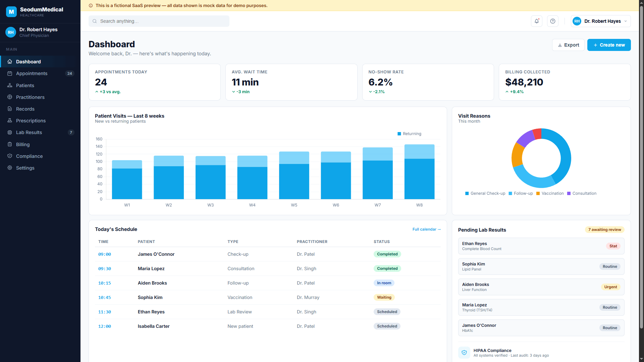Click the Appointments Today stat card
644x362 pixels.
tap(155, 82)
